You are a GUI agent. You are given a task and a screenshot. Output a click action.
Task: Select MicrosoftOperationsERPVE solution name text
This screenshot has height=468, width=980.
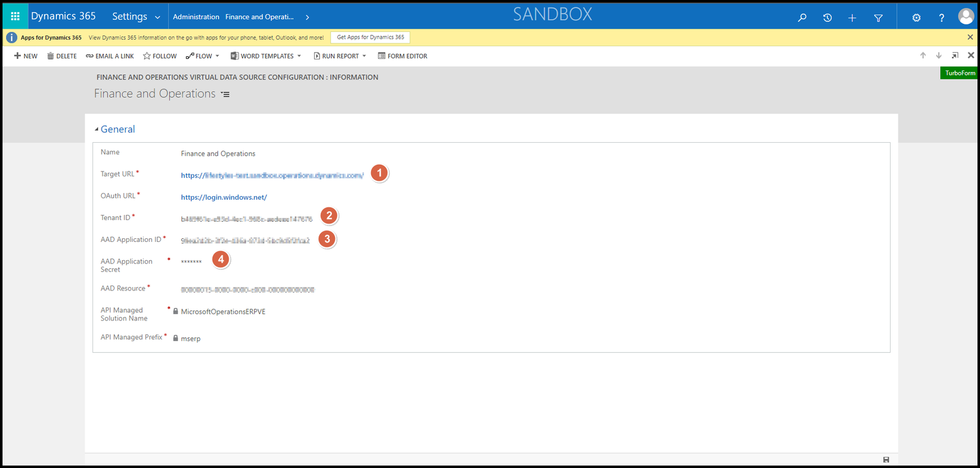tap(223, 312)
